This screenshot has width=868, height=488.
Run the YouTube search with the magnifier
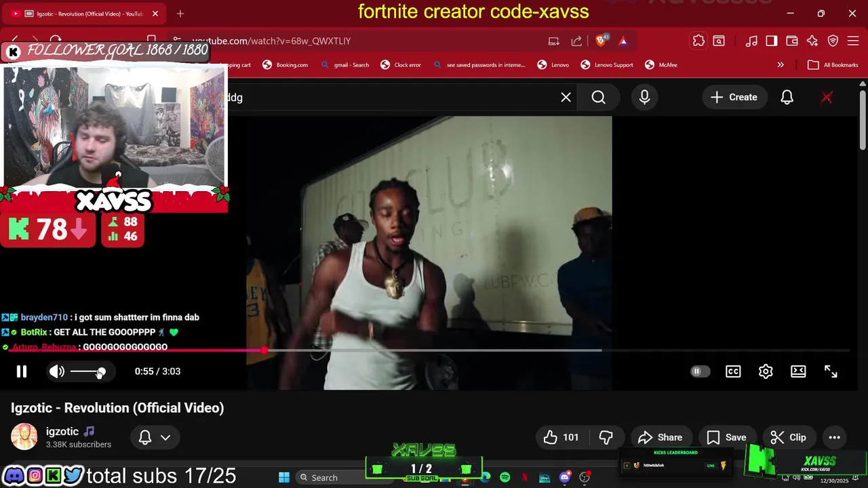pos(598,97)
